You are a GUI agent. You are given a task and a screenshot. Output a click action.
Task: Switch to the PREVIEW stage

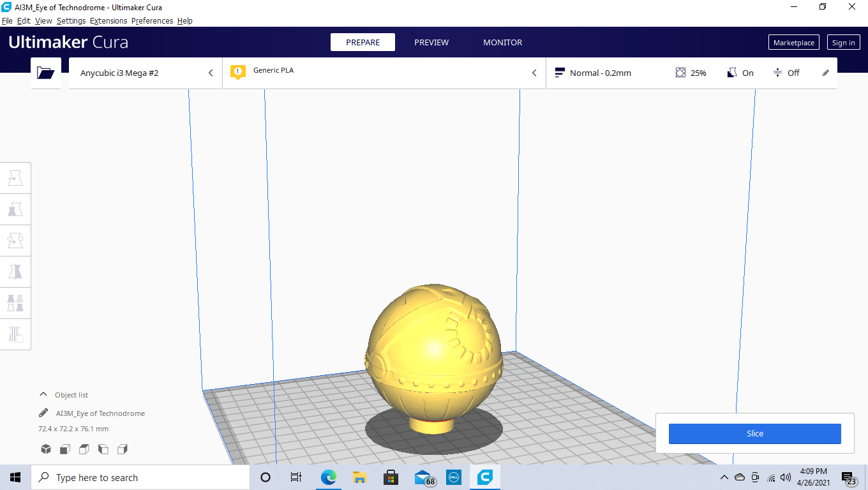click(x=431, y=42)
